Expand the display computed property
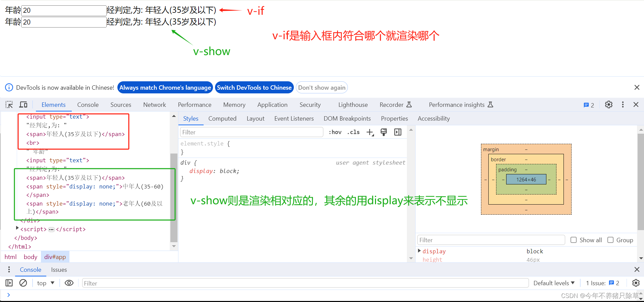Viewport: 644px width, 302px height. [419, 251]
